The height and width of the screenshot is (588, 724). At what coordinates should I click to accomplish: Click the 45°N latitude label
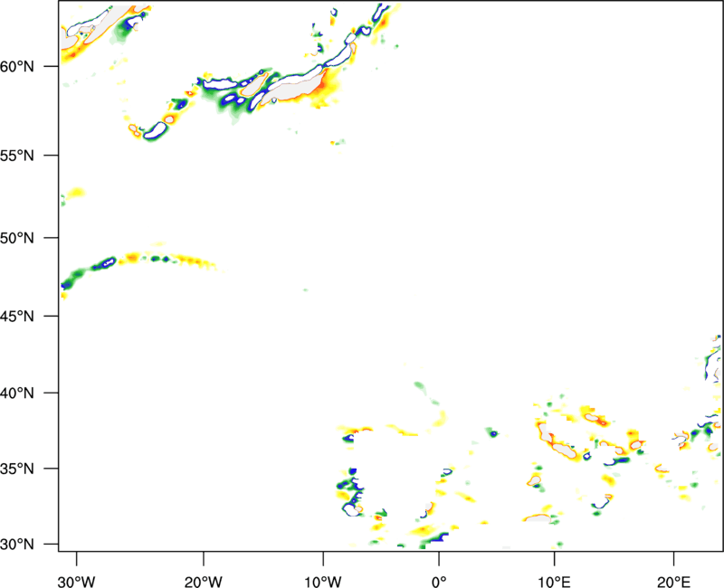coord(17,316)
